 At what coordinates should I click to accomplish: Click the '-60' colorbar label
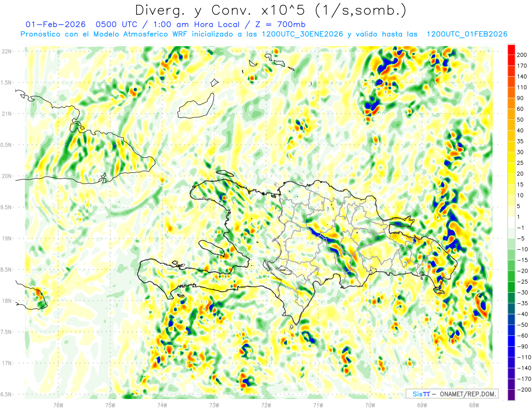point(523,336)
